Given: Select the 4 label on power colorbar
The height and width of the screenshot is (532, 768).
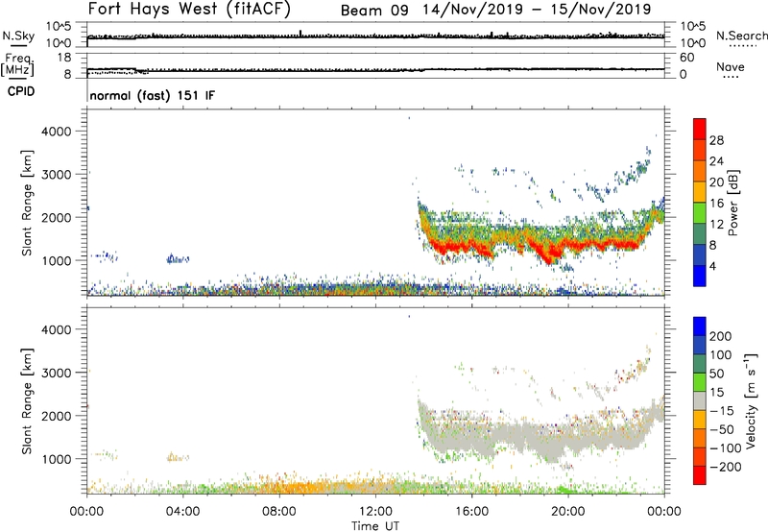Looking at the screenshot, I should click(712, 267).
